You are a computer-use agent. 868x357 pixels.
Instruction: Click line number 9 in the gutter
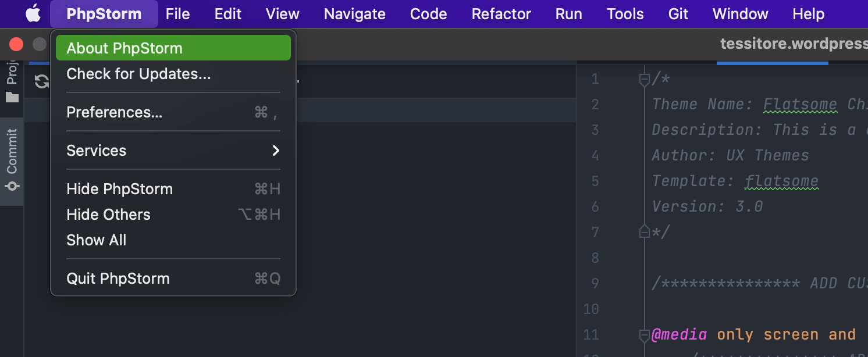pos(595,284)
